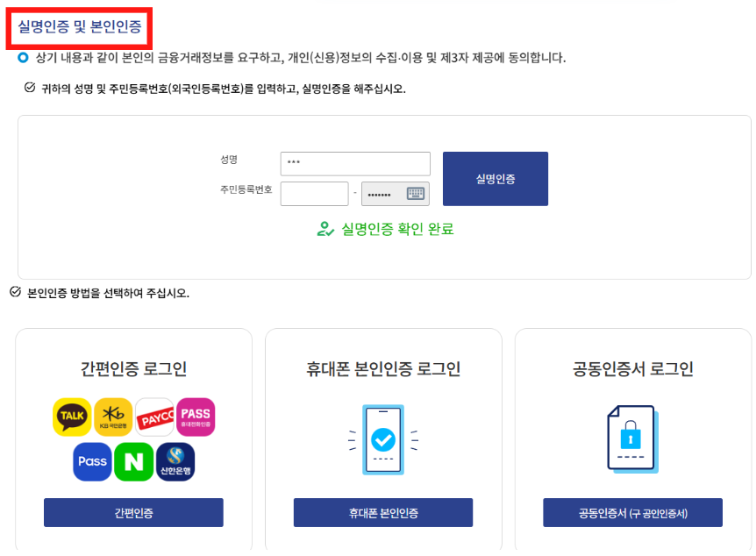Click the 휴대폰 본인인증 button
The width and height of the screenshot is (756, 556).
click(382, 513)
